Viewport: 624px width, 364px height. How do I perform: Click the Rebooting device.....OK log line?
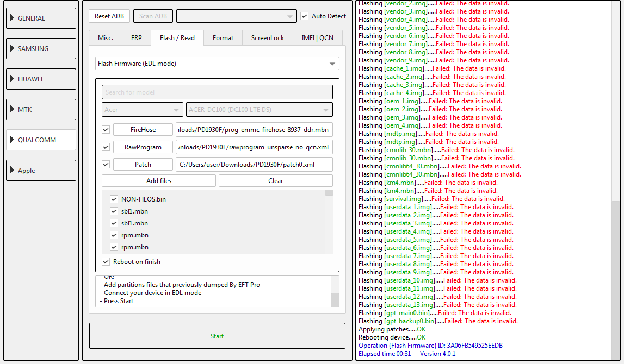pyautogui.click(x=392, y=337)
